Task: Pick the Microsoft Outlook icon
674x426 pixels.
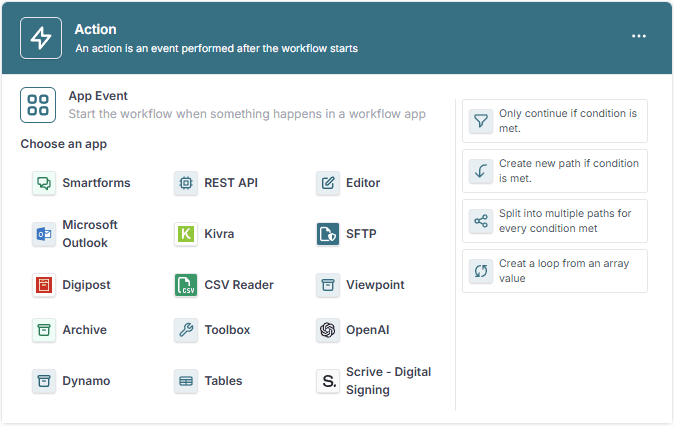Action: [44, 234]
